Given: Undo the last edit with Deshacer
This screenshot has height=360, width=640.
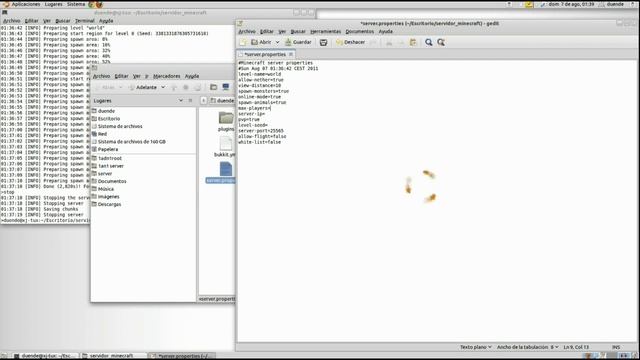Looking at the screenshot, I should point(351,42).
